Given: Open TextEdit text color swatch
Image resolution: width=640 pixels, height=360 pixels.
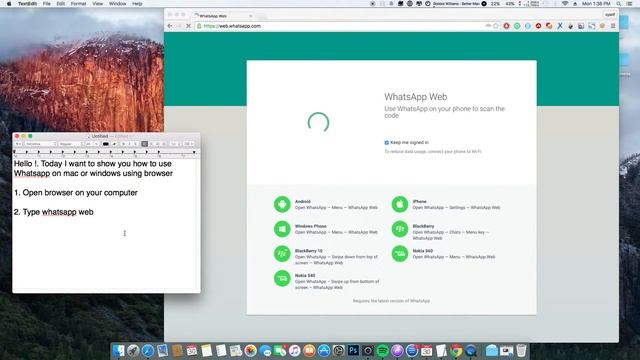Looking at the screenshot, I should (105, 144).
